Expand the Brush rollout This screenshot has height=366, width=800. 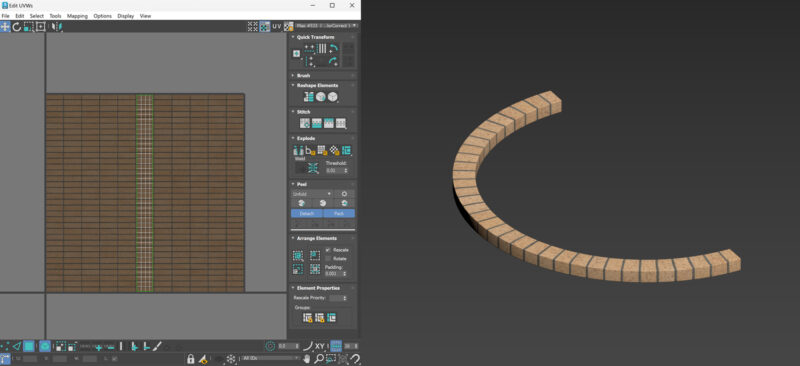tap(303, 76)
